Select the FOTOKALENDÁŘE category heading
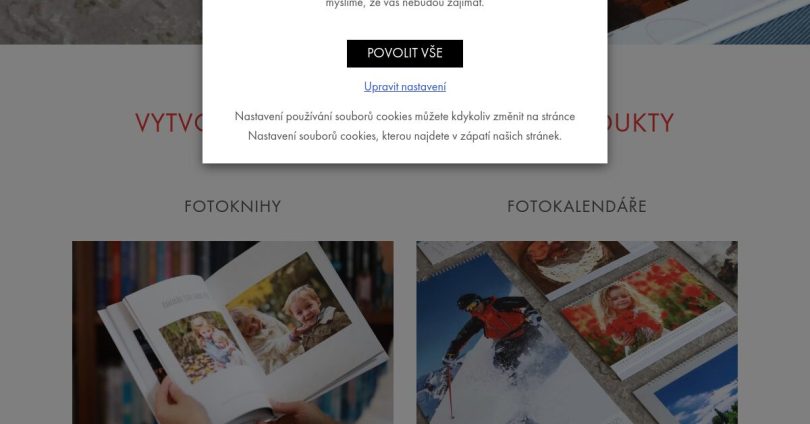Image resolution: width=810 pixels, height=424 pixels. click(x=577, y=207)
